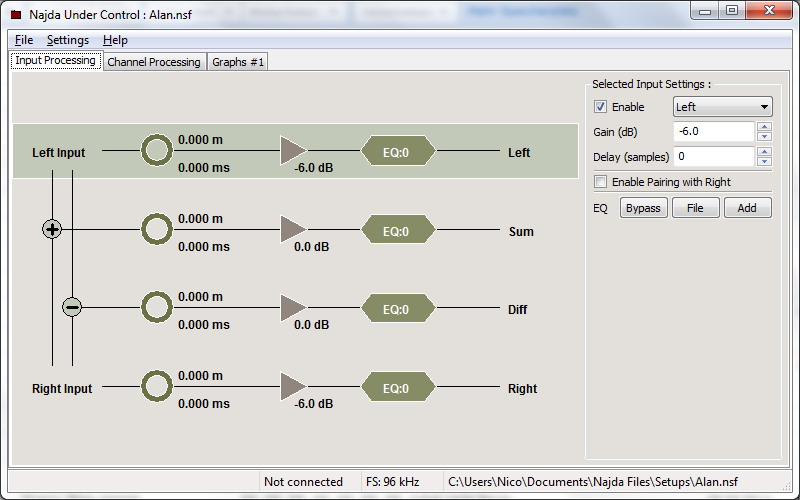Click the Left Input label

click(59, 153)
